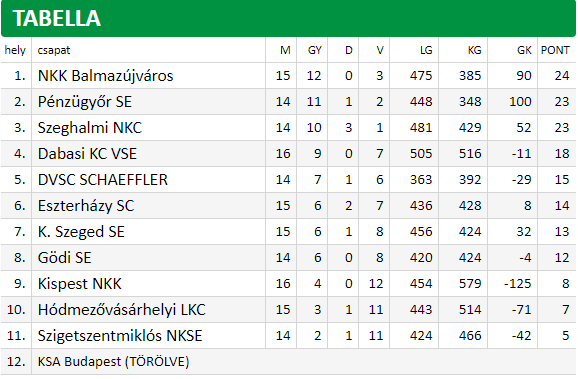
Task: Open Szigetszentmiklós NKSE team entry
Action: (120, 336)
